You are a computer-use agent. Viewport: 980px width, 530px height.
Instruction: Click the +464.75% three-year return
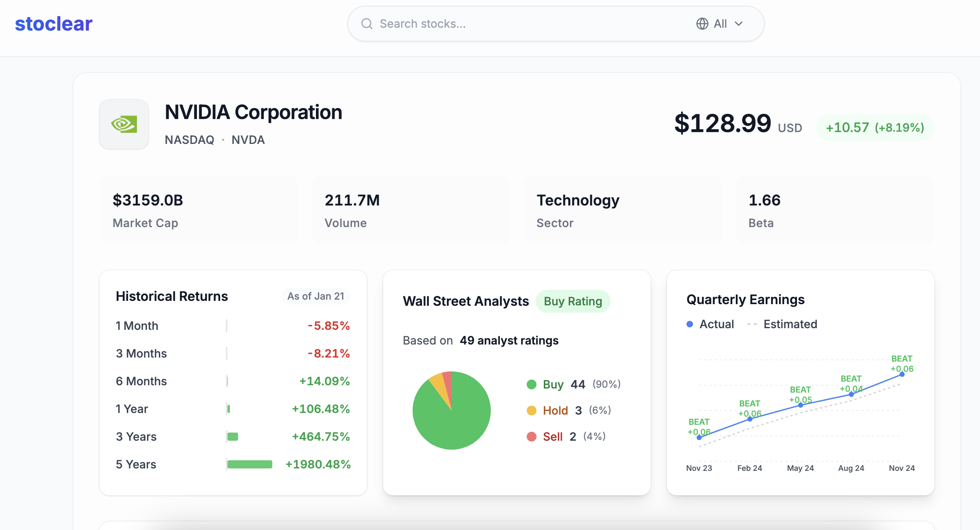tap(321, 437)
